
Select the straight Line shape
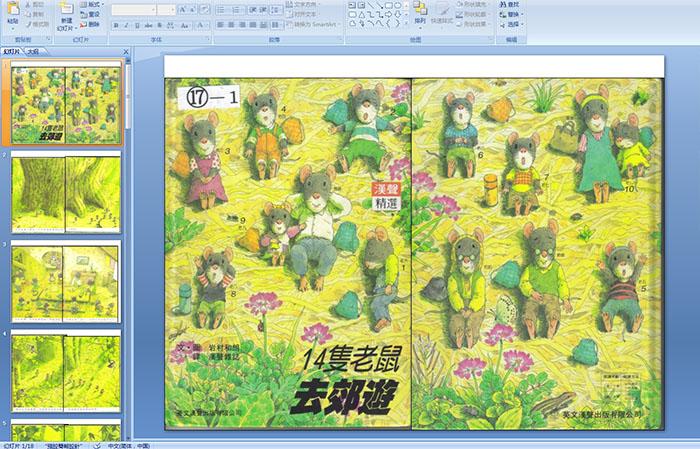(x=371, y=5)
